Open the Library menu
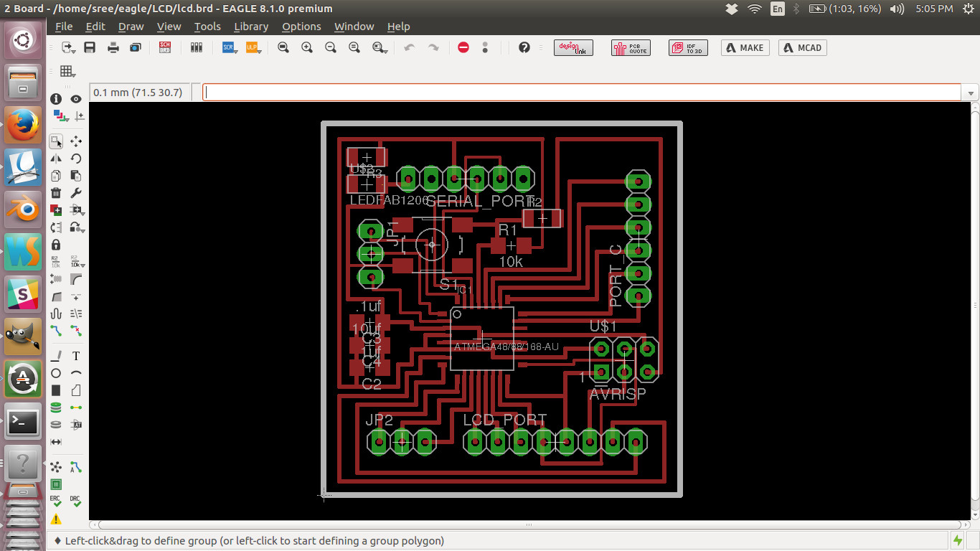This screenshot has height=551, width=980. click(x=251, y=27)
